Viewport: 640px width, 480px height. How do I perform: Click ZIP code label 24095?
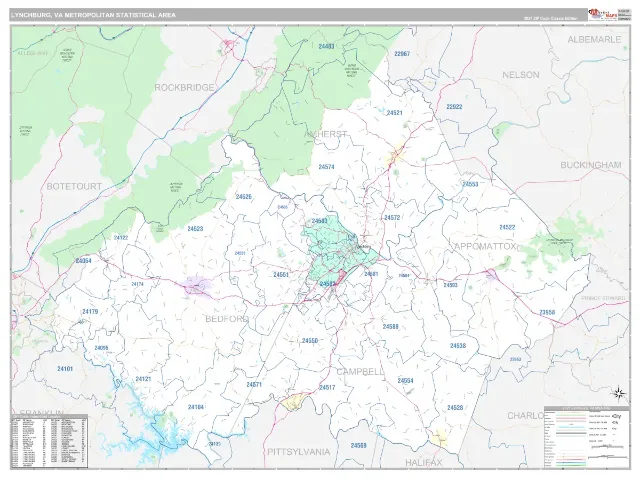(x=101, y=348)
